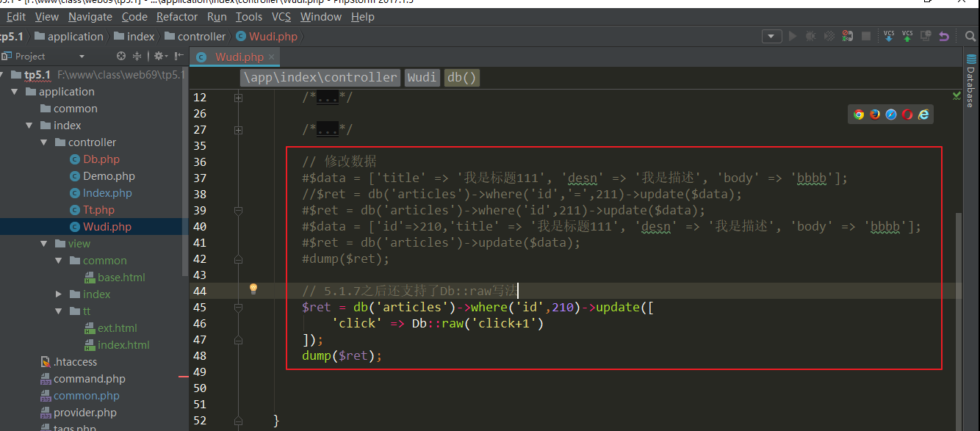
Task: Open page in Firefox browser icon
Action: 875,114
